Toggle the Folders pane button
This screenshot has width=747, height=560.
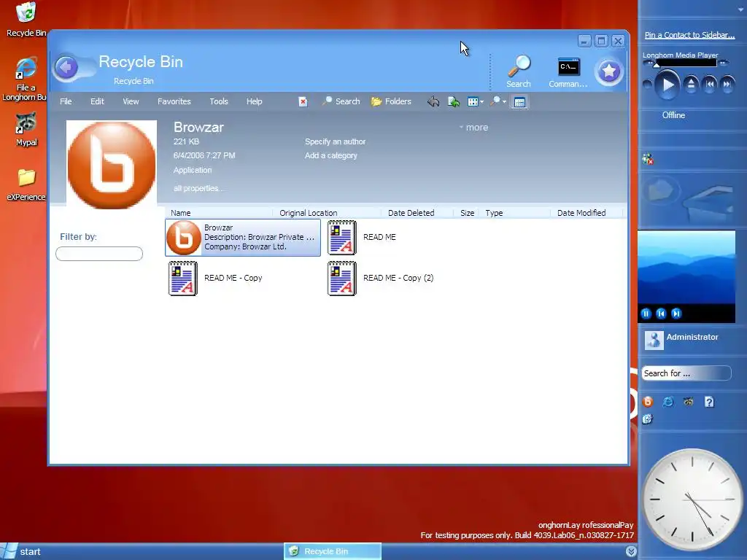pyautogui.click(x=391, y=101)
